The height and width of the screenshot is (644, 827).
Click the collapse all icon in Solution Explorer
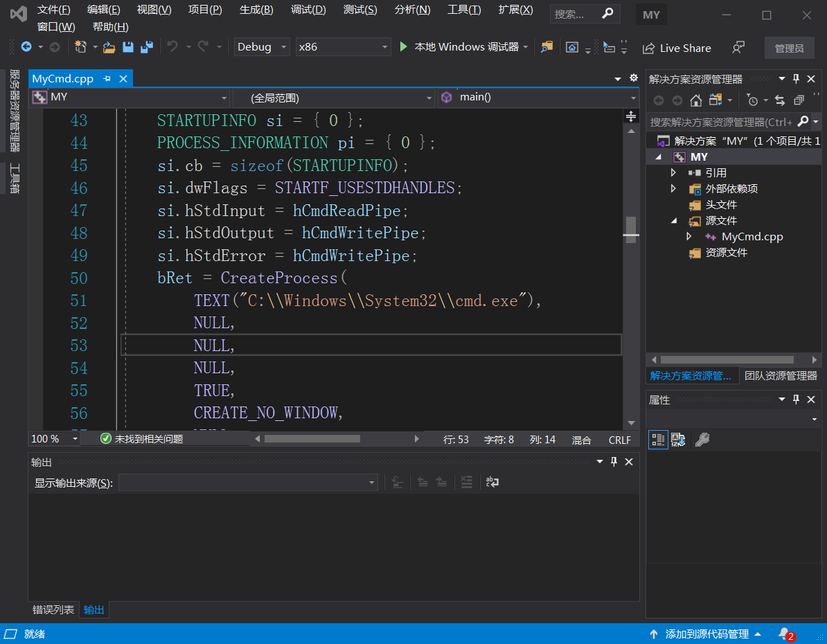pyautogui.click(x=799, y=100)
